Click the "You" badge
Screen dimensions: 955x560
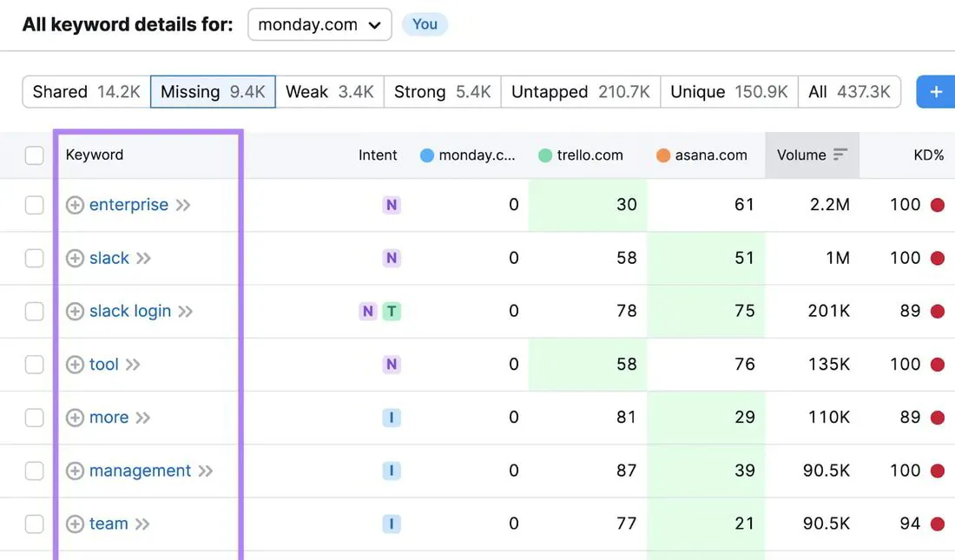tap(425, 24)
